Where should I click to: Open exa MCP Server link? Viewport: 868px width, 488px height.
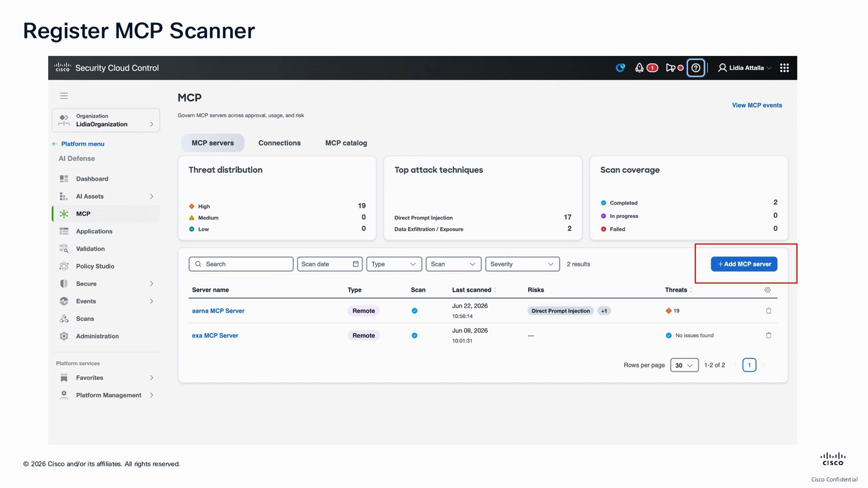[x=215, y=335]
